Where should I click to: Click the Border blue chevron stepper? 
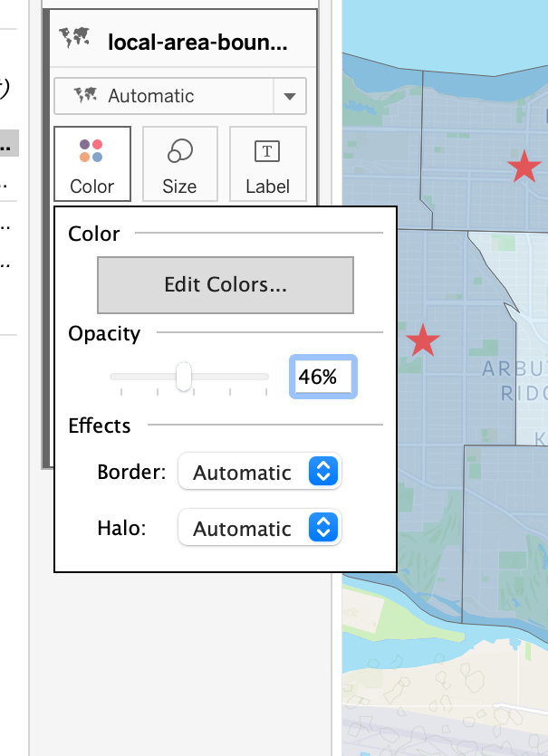click(x=323, y=472)
